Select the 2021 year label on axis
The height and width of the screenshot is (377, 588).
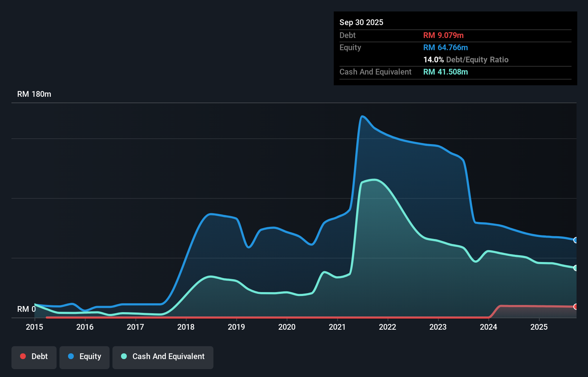click(337, 327)
